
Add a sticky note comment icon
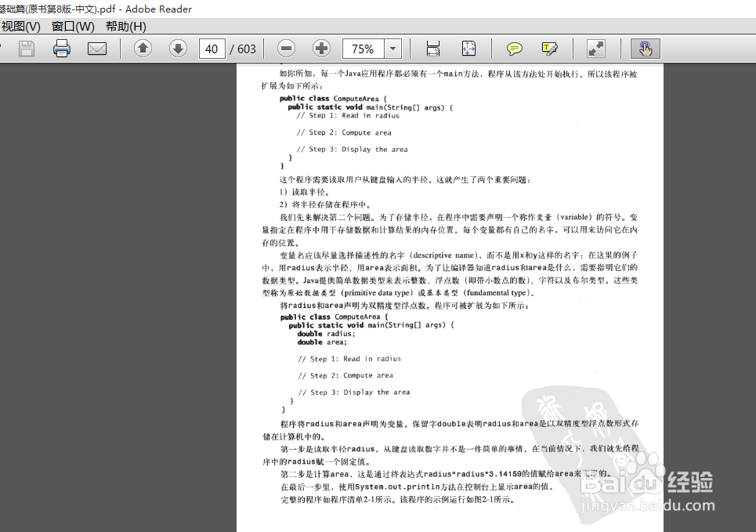tap(515, 49)
